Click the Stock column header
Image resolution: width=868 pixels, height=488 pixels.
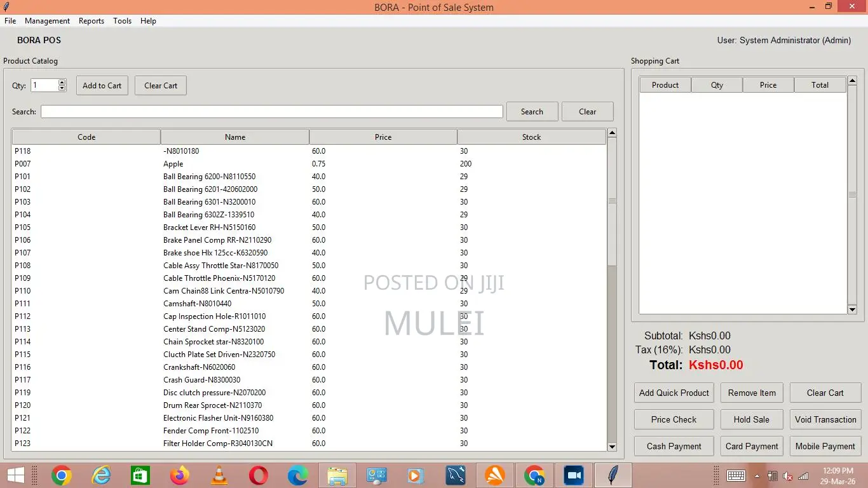(531, 137)
